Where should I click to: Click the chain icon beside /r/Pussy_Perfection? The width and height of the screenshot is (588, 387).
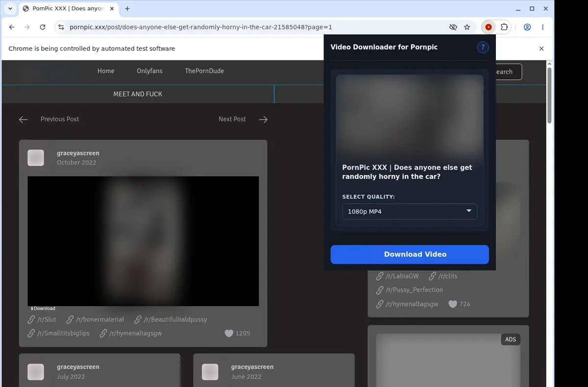(380, 290)
